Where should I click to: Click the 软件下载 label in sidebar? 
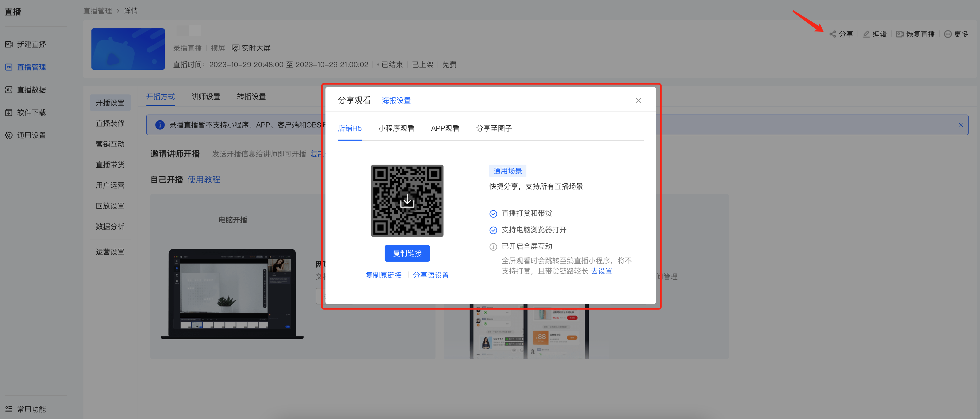click(31, 113)
